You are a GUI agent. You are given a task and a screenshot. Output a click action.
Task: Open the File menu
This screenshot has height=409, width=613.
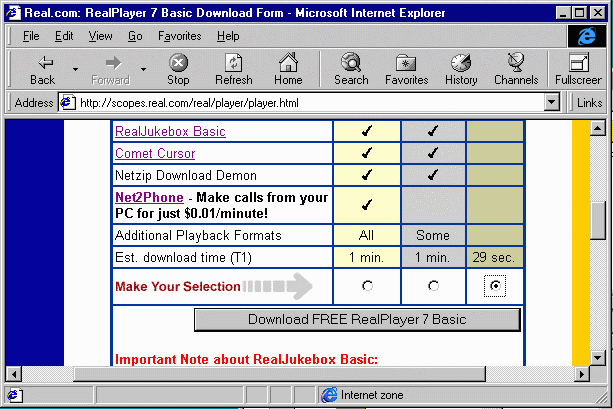click(31, 36)
